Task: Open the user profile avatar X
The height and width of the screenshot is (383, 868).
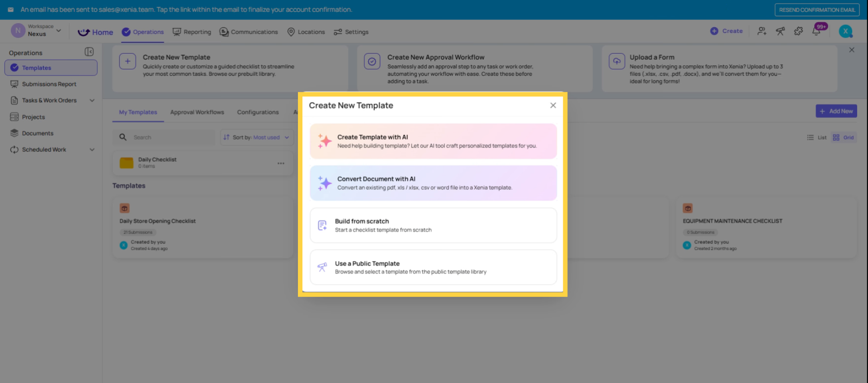Action: pos(845,31)
